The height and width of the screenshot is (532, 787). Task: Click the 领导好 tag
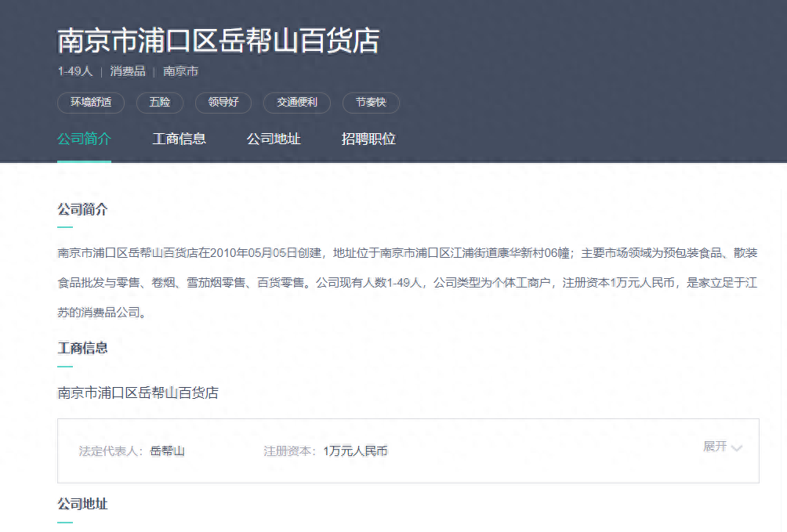point(223,103)
